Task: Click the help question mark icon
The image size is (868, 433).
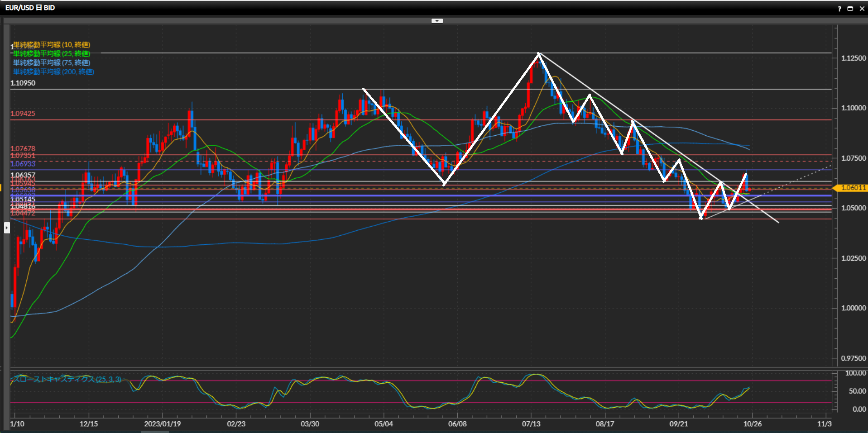Action: pyautogui.click(x=839, y=9)
